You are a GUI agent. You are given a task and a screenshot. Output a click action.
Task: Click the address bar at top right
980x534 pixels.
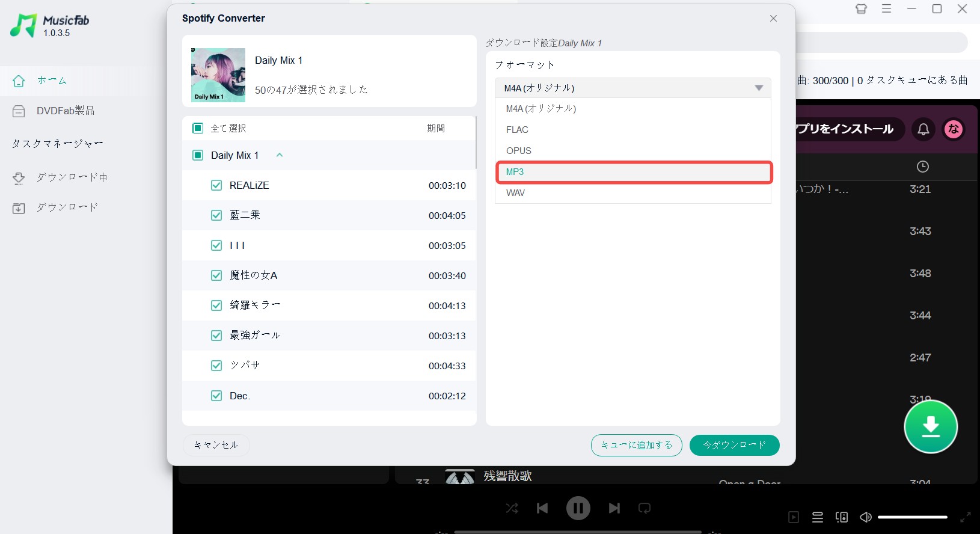[x=882, y=43]
